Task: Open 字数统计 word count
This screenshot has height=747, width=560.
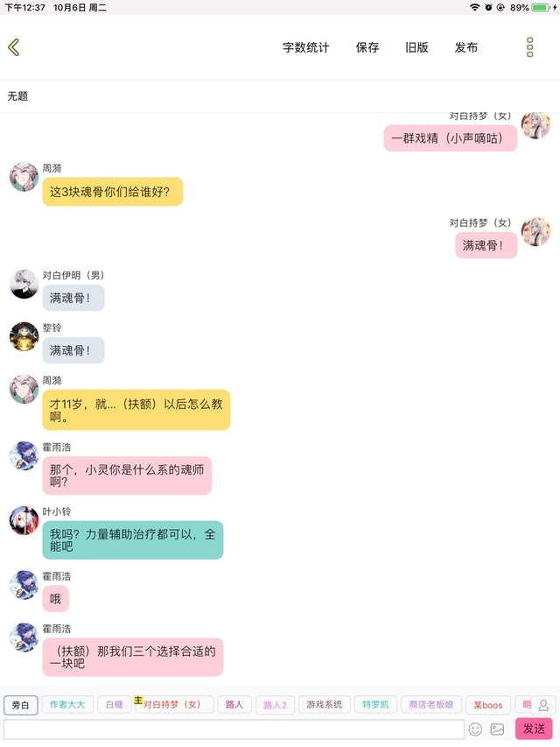Action: (305, 47)
